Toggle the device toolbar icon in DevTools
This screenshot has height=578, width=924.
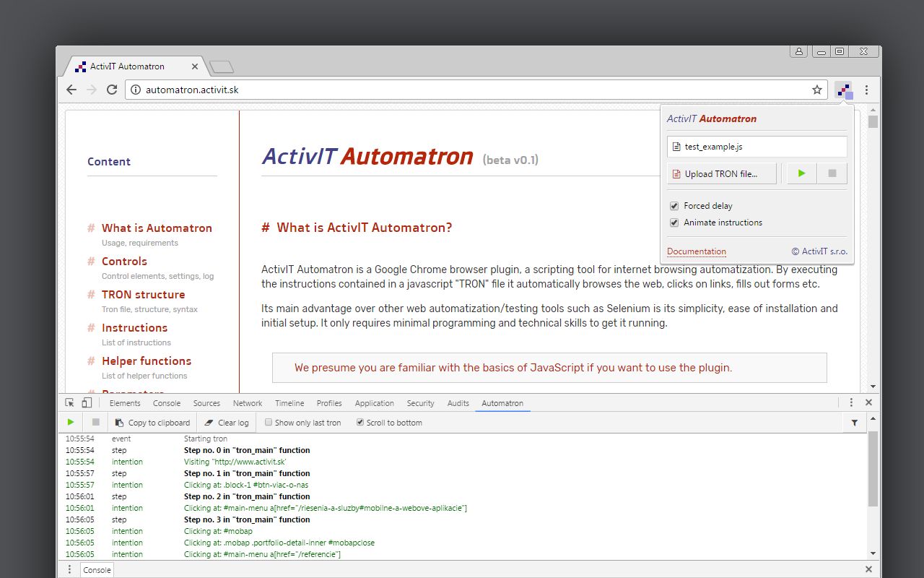[86, 402]
